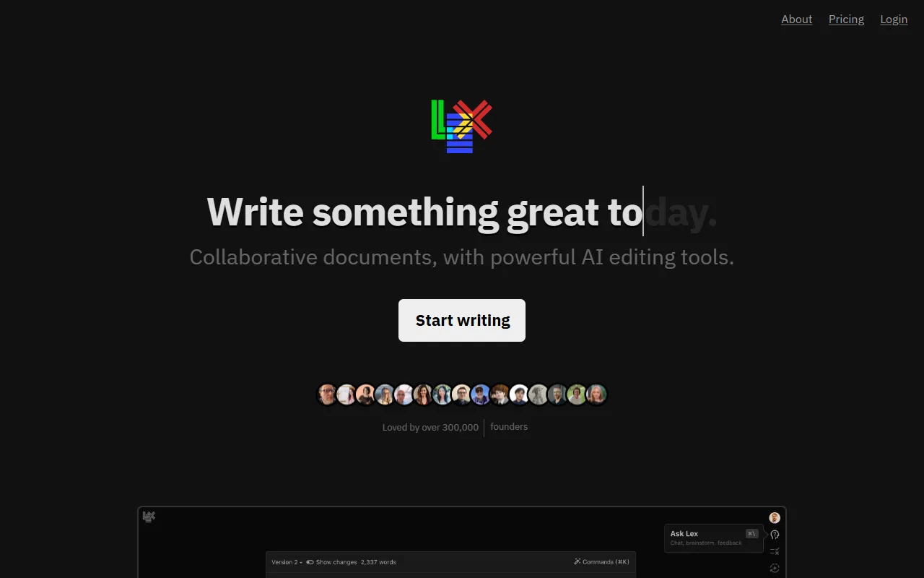
Task: Click the small Lex logo in the editor preview
Action: [x=149, y=516]
